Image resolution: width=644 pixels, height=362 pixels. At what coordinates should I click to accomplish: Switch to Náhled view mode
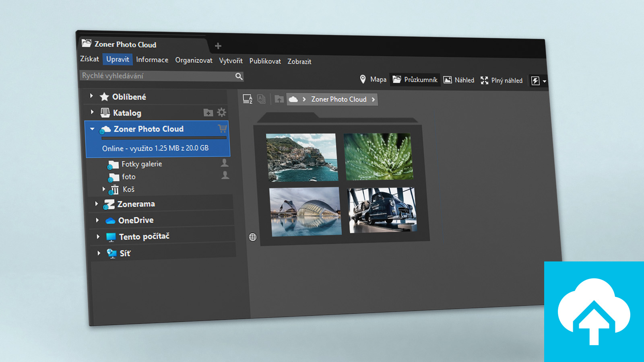459,80
